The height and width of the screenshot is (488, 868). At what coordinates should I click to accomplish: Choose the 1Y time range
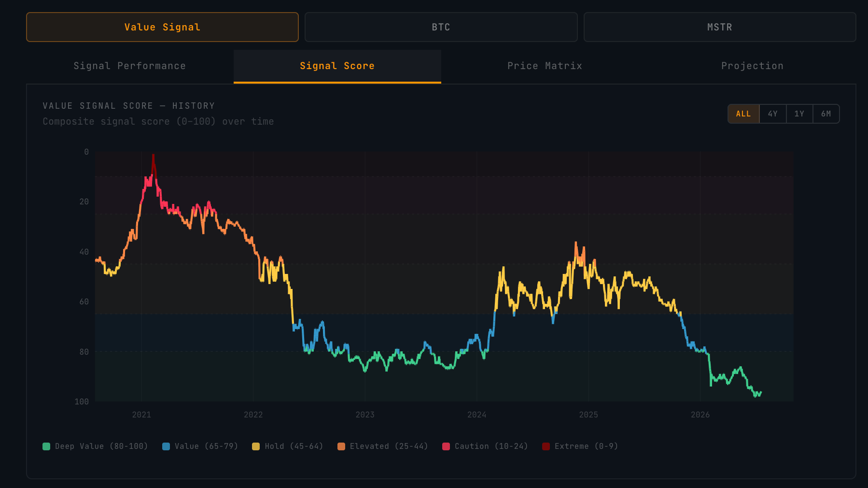click(x=799, y=114)
